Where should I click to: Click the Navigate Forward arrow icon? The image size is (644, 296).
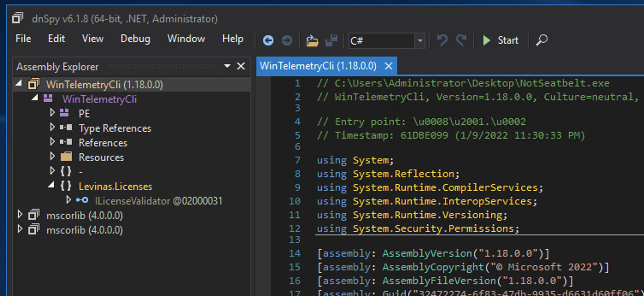(x=287, y=41)
